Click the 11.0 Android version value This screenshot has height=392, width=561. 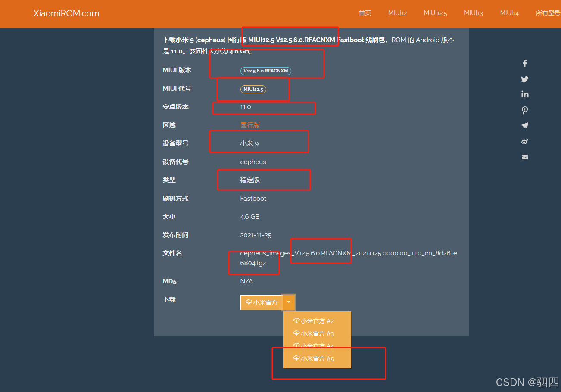(246, 107)
